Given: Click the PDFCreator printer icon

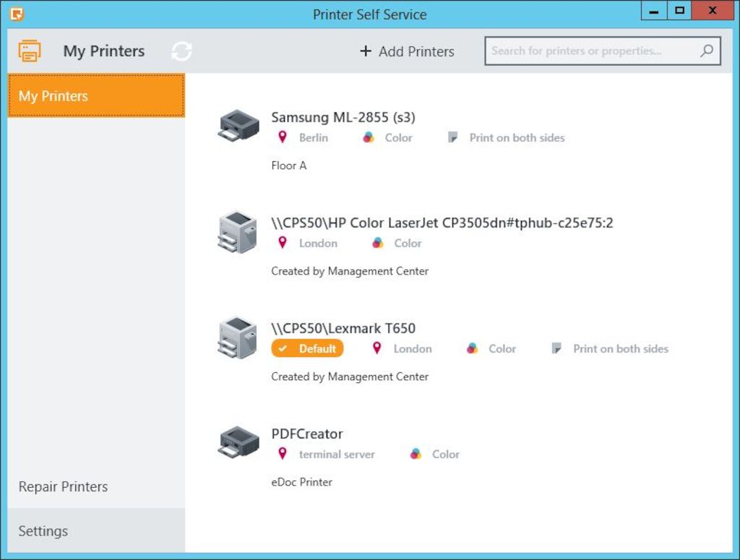Looking at the screenshot, I should coord(238,442).
